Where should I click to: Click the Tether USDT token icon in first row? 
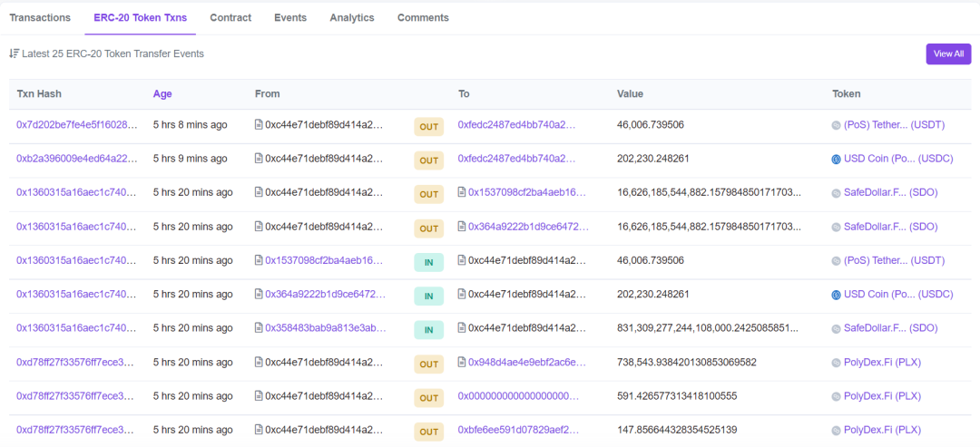click(837, 126)
